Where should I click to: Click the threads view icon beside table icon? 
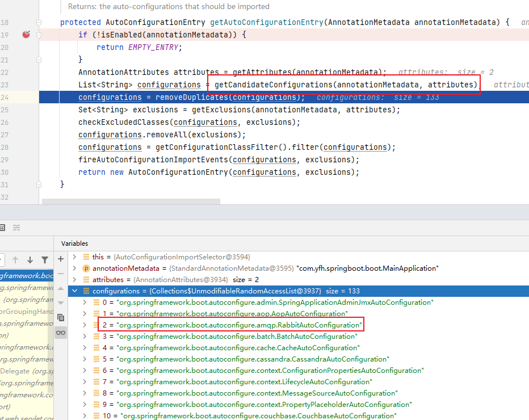point(16,228)
